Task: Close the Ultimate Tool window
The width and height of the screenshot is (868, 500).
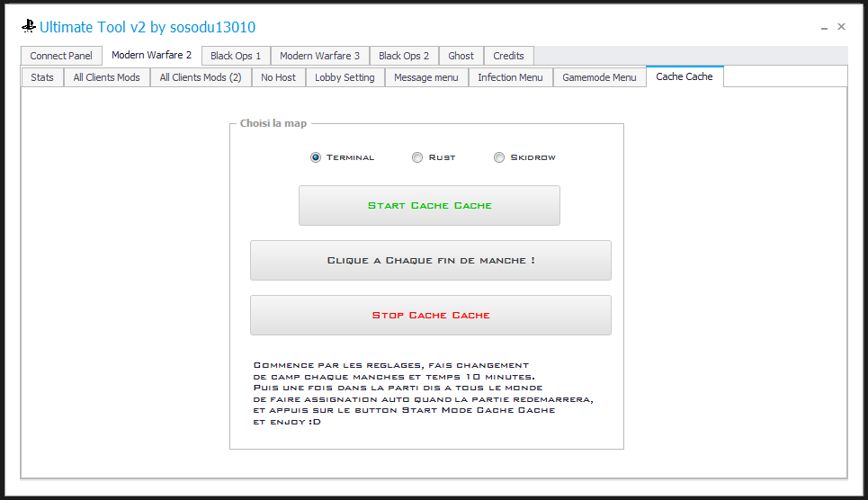Action: coord(841,27)
